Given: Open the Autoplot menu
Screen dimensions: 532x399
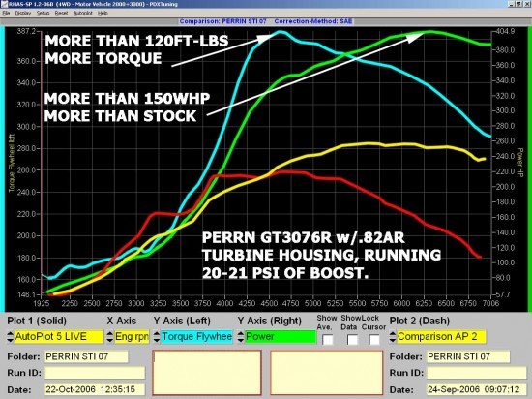Looking at the screenshot, I should (83, 13).
